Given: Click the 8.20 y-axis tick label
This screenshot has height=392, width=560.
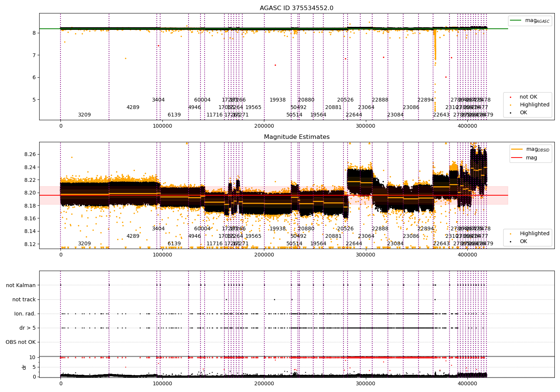Looking at the screenshot, I should (x=30, y=193).
